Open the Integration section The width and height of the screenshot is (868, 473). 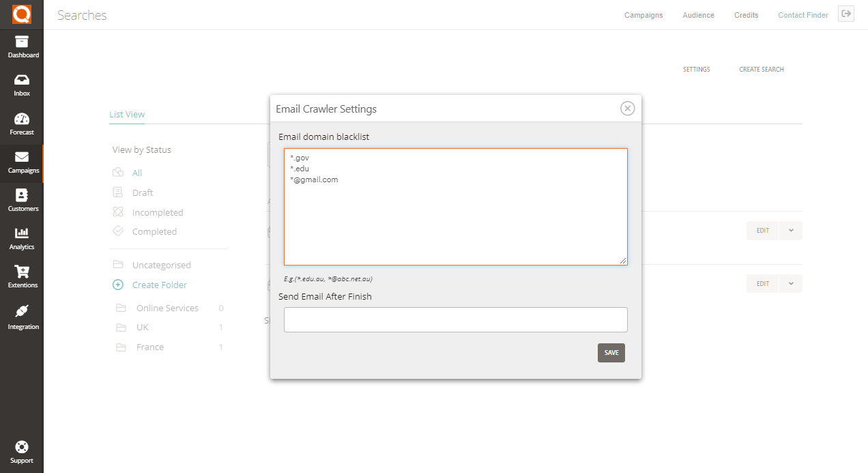click(22, 316)
